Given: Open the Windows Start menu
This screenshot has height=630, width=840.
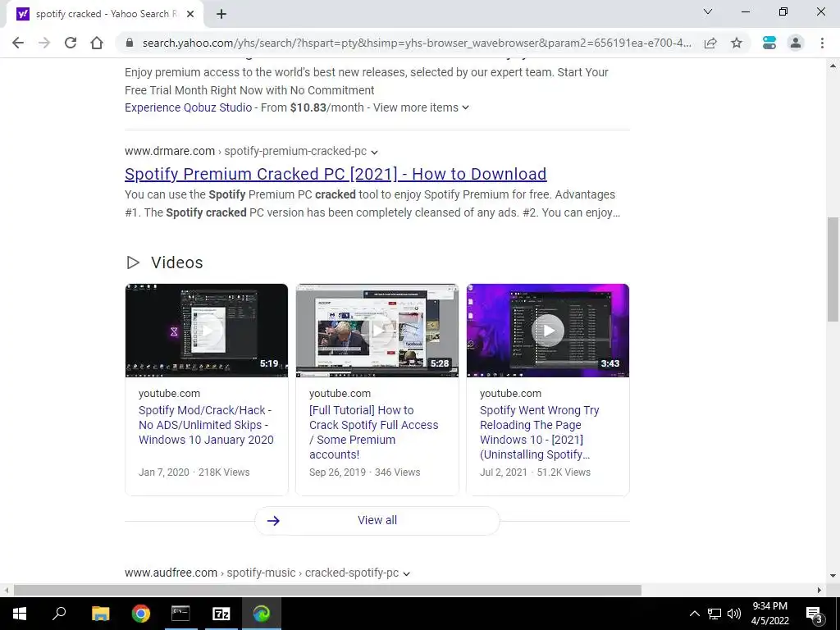Looking at the screenshot, I should (20, 614).
